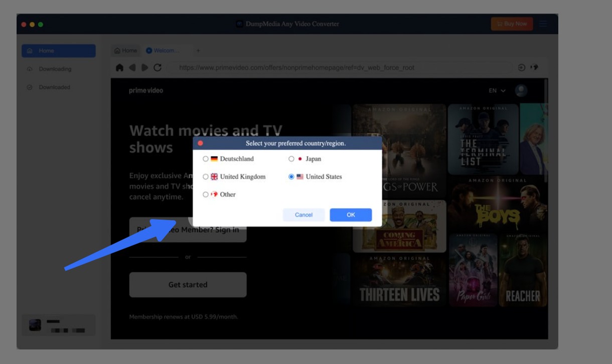612x364 pixels.
Task: Open the Downloading section in sidebar
Action: [x=58, y=69]
